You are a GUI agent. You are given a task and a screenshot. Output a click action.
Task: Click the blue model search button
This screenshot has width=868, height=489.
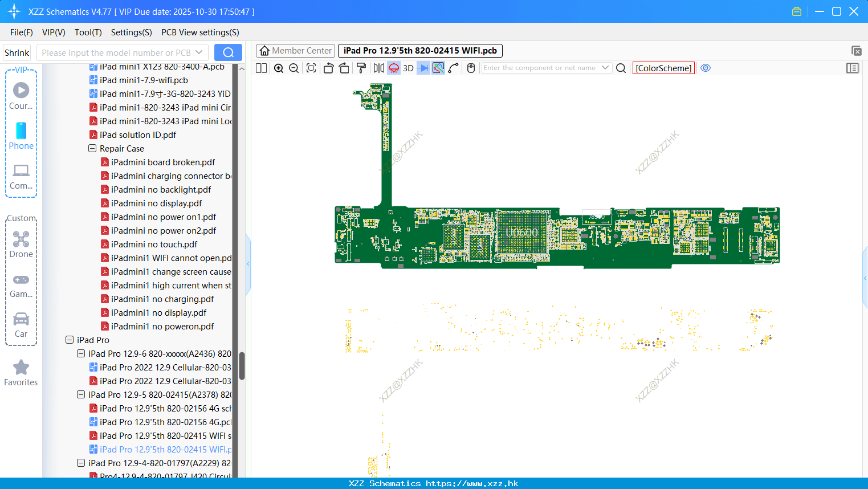(228, 52)
